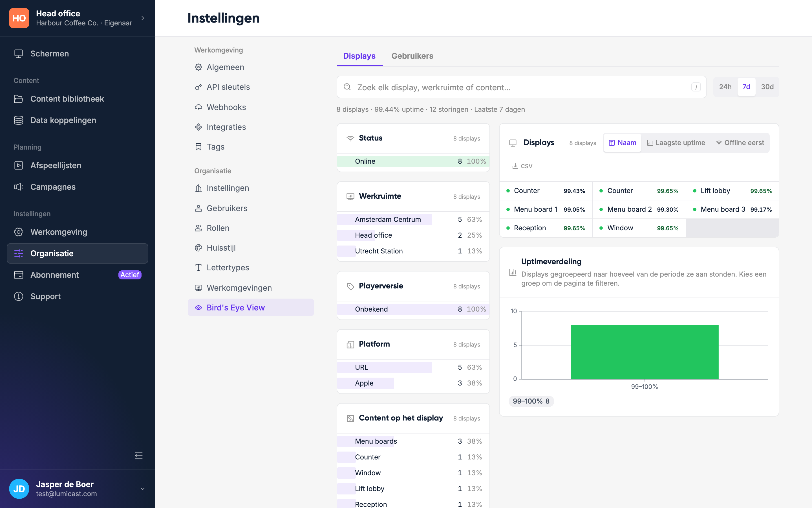
Task: Select 7d time range
Action: pos(746,87)
